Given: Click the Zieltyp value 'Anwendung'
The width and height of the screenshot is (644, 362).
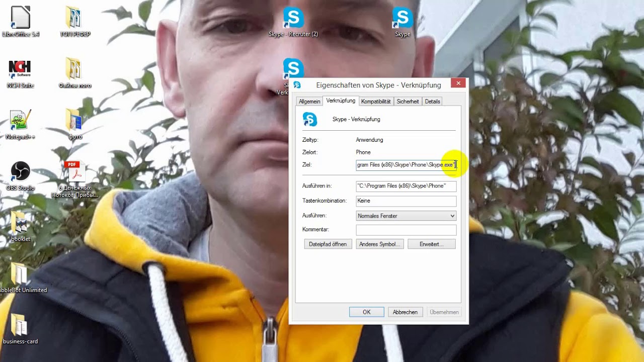Looking at the screenshot, I should pos(369,140).
